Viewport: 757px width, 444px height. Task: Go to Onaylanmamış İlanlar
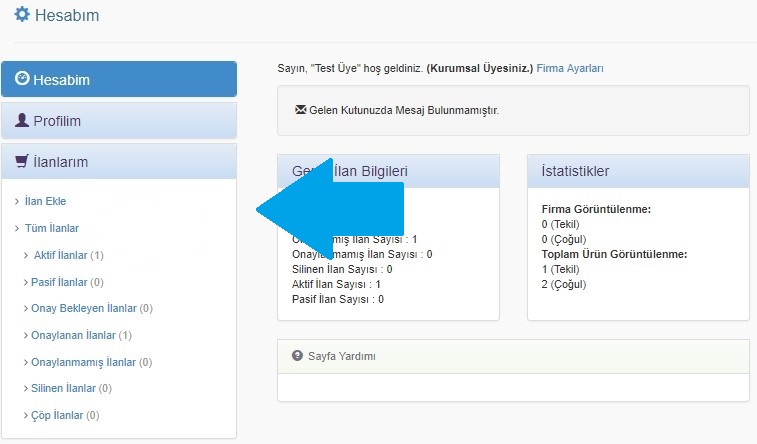[x=84, y=362]
